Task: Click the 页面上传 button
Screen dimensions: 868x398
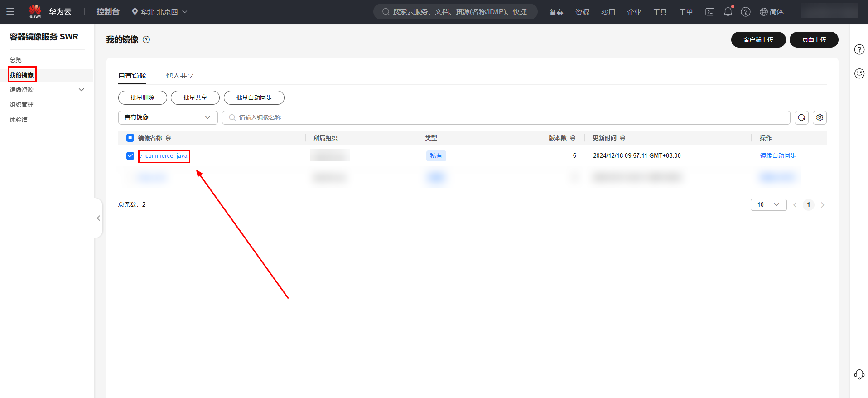Action: pyautogui.click(x=814, y=39)
